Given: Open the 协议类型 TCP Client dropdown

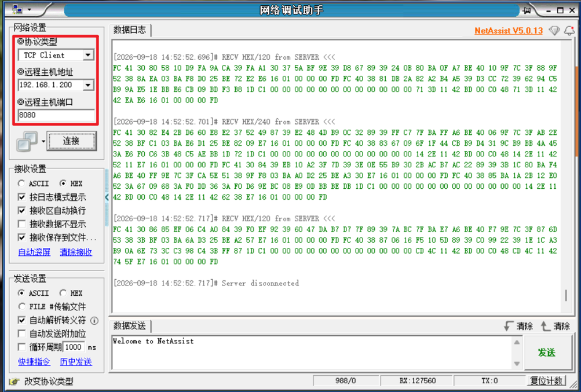Looking at the screenshot, I should point(88,55).
